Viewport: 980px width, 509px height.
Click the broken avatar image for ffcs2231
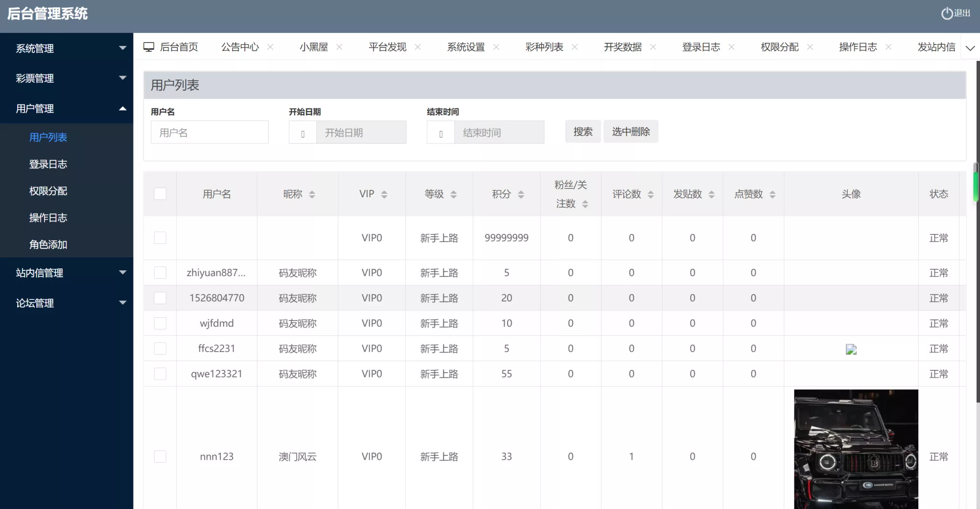coord(851,349)
